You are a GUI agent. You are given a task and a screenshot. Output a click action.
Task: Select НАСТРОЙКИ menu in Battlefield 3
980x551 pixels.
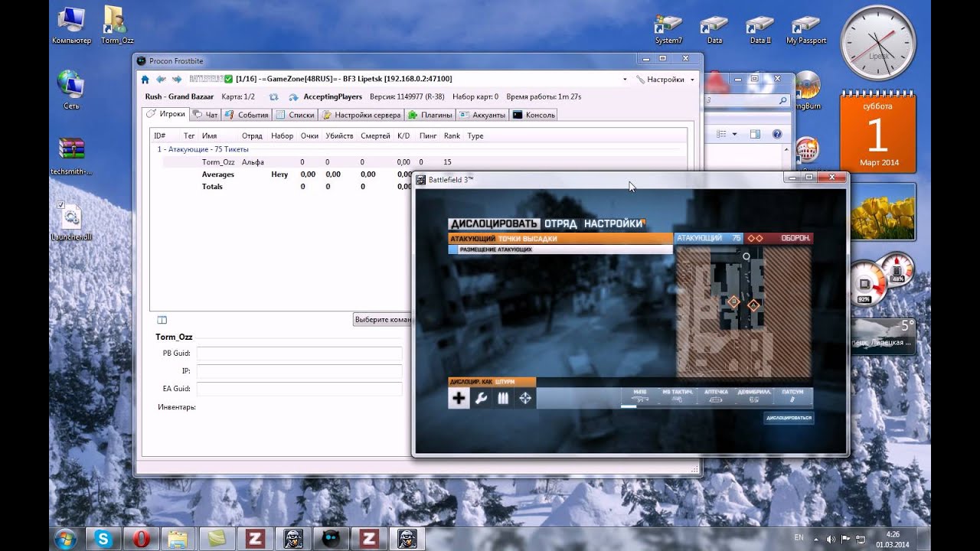pyautogui.click(x=613, y=223)
